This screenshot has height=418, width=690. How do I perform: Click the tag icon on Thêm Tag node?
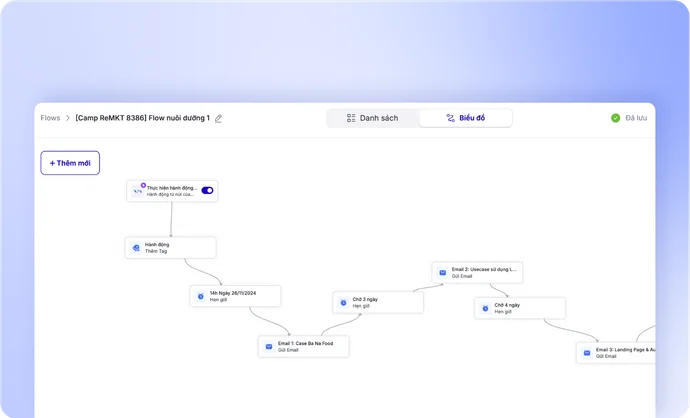(136, 248)
